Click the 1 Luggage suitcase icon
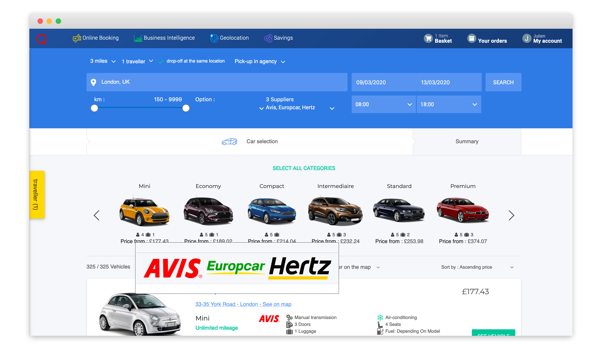This screenshot has height=364, width=608. pos(289,331)
